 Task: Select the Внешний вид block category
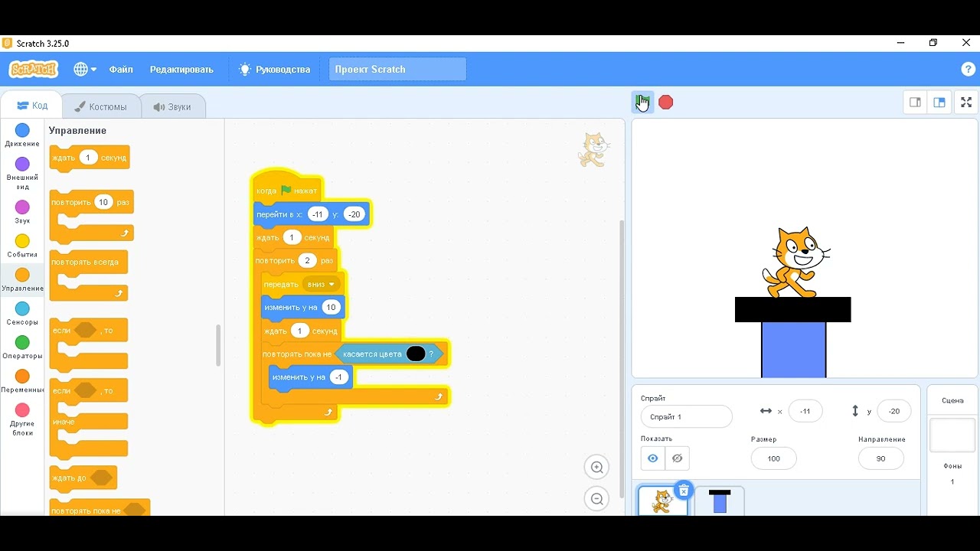[22, 174]
